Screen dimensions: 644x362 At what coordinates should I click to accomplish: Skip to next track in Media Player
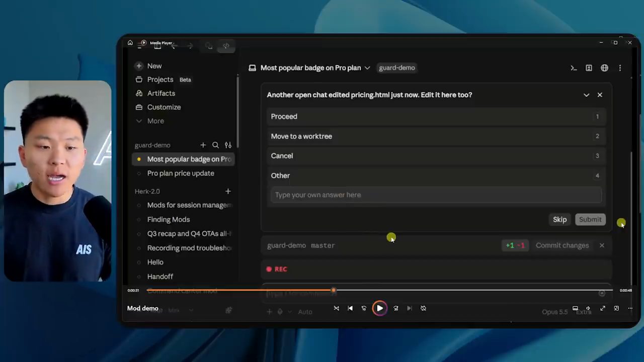[x=409, y=308]
